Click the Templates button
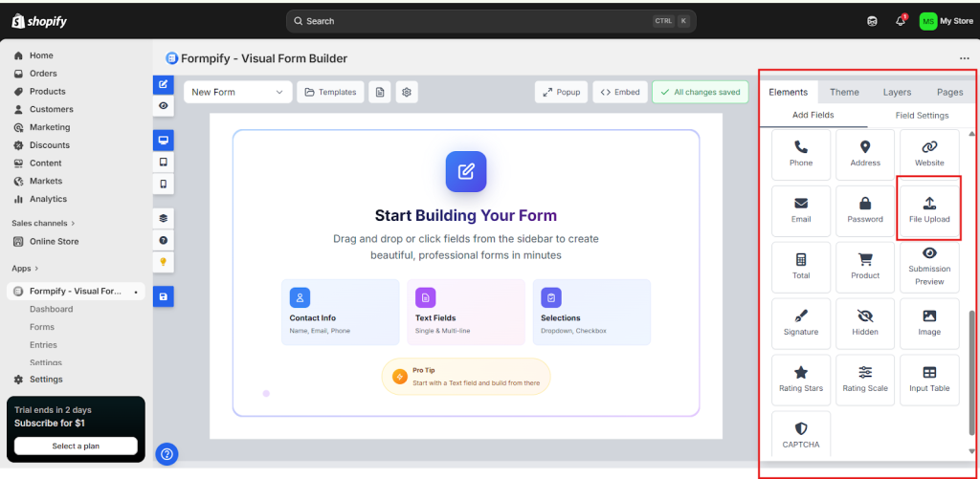Image resolution: width=980 pixels, height=479 pixels. (x=329, y=92)
